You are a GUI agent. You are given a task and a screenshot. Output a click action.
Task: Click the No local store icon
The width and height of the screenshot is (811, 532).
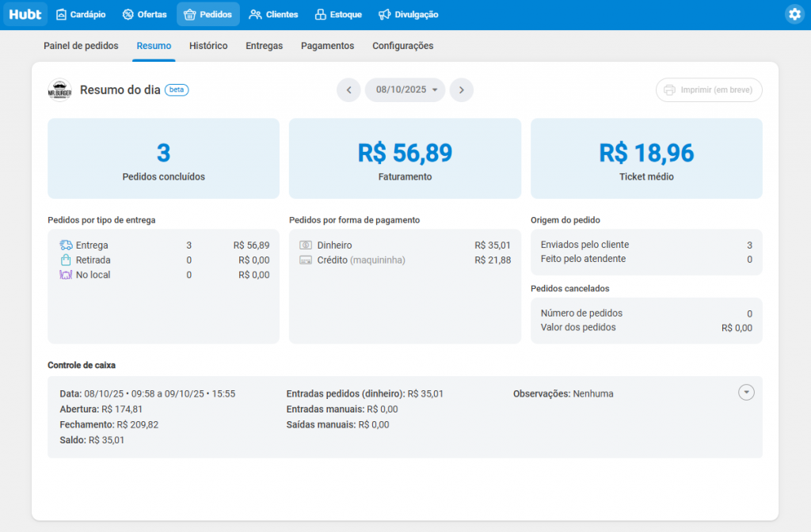point(66,275)
